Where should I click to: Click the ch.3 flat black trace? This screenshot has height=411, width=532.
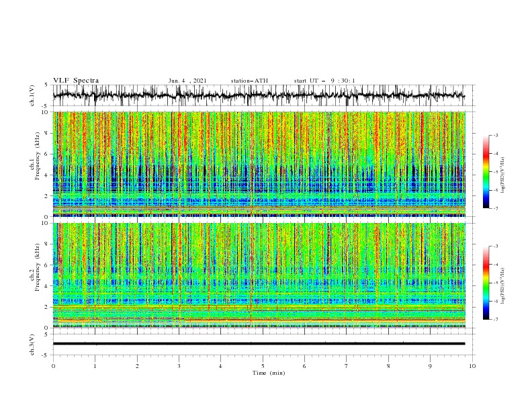click(259, 344)
